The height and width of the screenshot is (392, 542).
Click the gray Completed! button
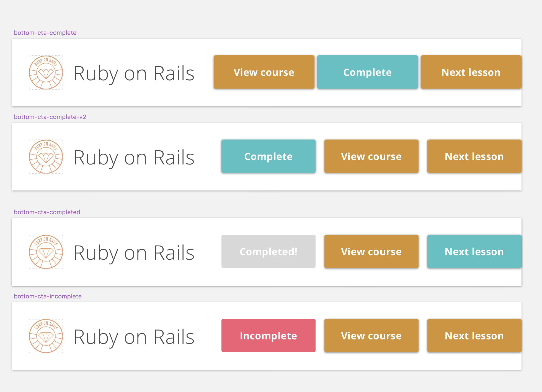[268, 251]
